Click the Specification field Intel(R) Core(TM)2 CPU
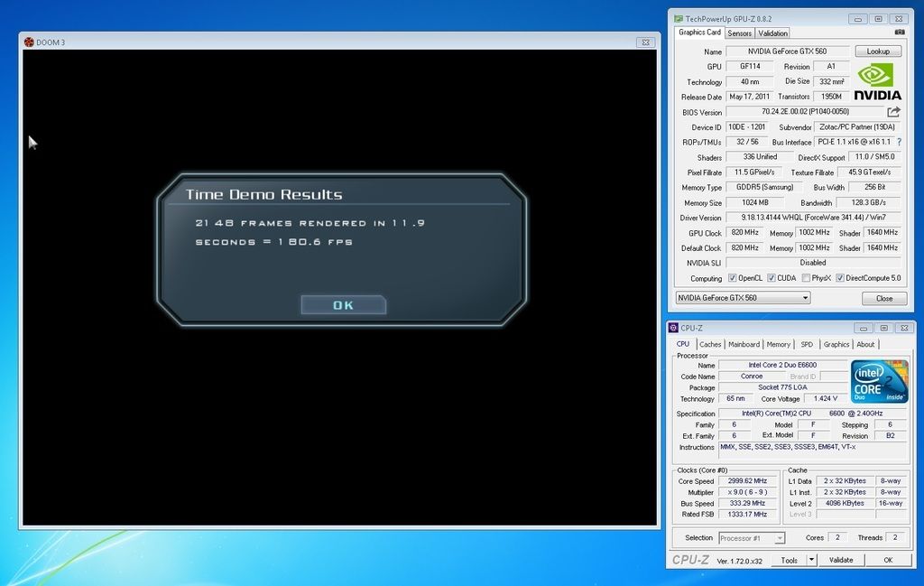The image size is (924, 586). 813,414
